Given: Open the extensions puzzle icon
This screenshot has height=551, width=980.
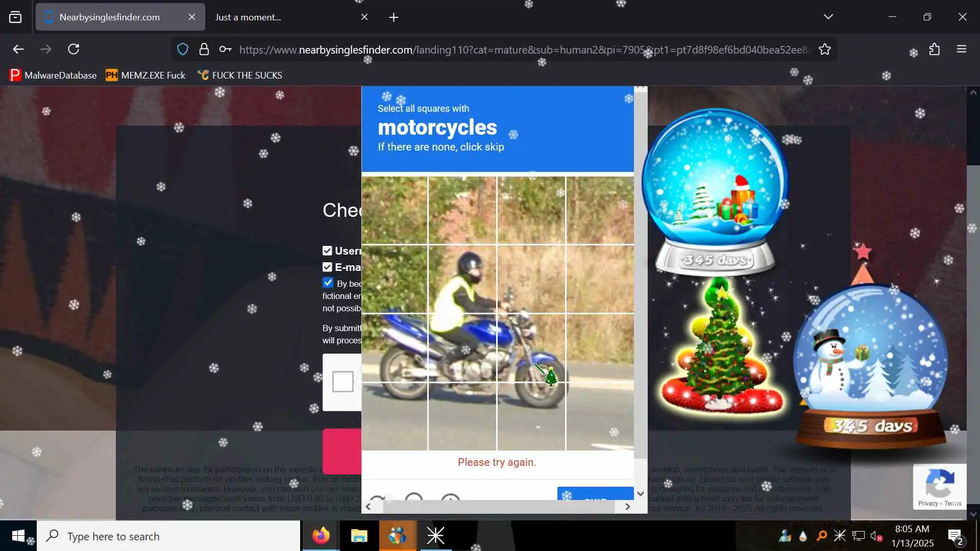Looking at the screenshot, I should click(934, 49).
